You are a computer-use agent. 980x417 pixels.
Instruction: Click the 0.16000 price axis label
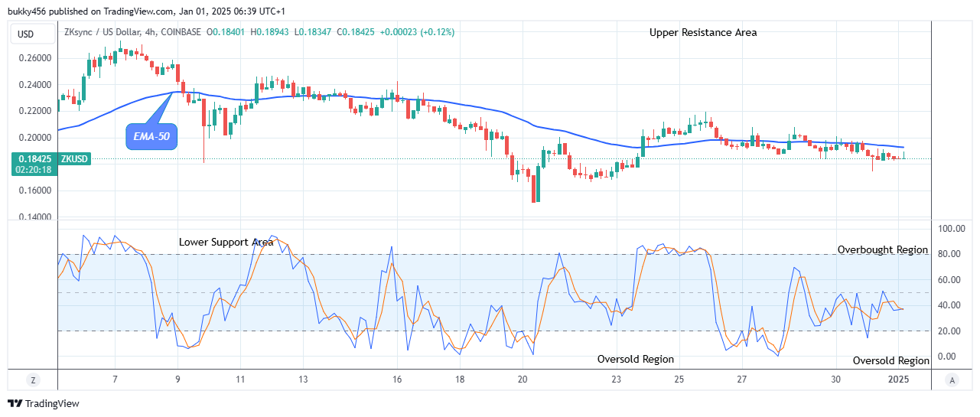point(34,191)
